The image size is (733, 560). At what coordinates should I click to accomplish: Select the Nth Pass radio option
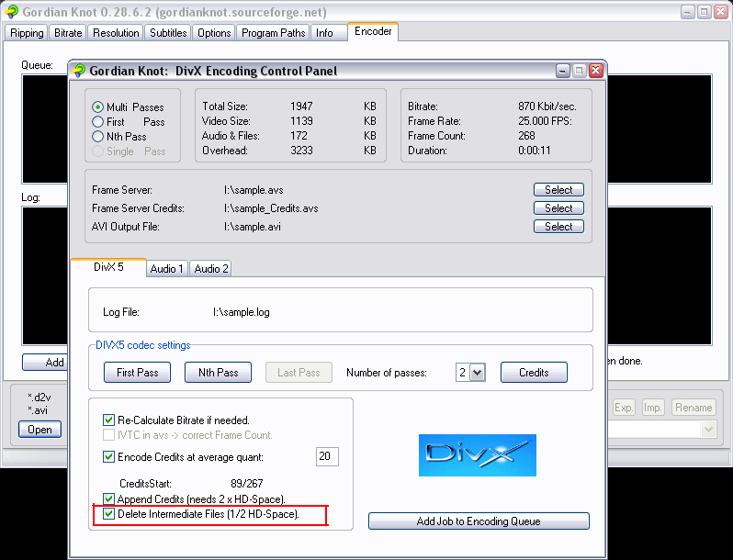(97, 137)
